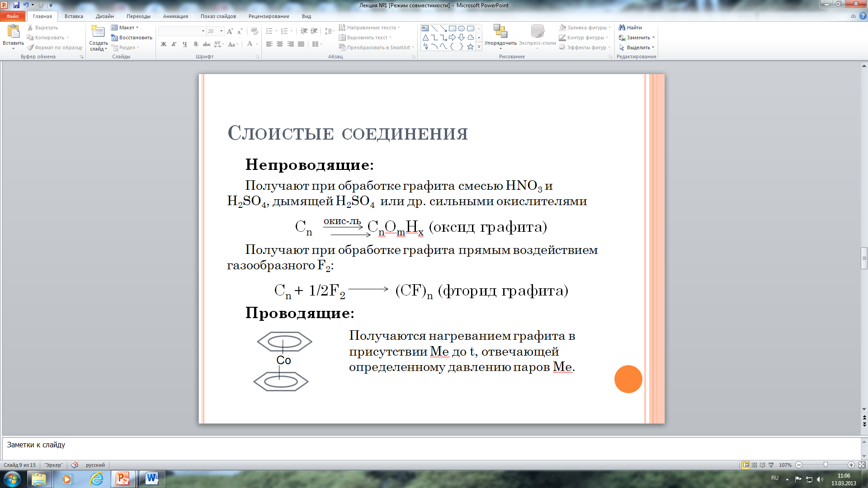Select the star shape in gallery
This screenshot has width=868, height=488.
470,47
